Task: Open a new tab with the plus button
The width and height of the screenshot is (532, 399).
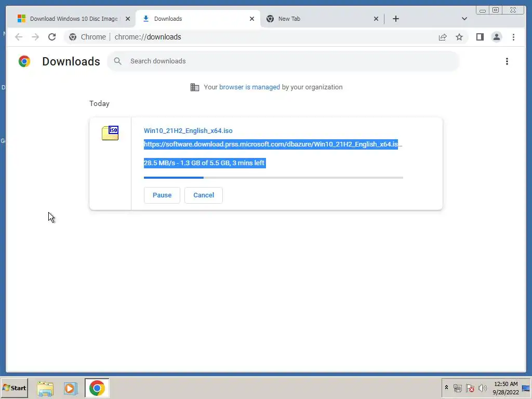Action: point(395,19)
